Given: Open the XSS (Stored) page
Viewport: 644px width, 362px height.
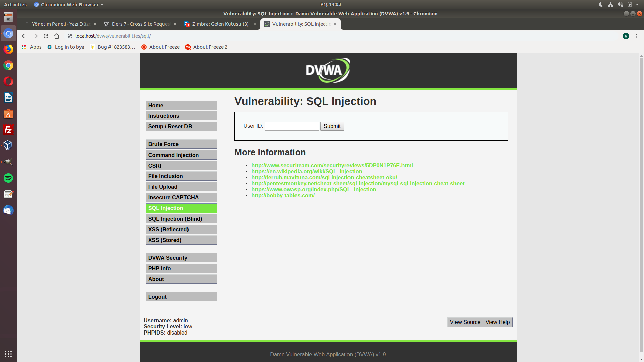Looking at the screenshot, I should [x=181, y=240].
